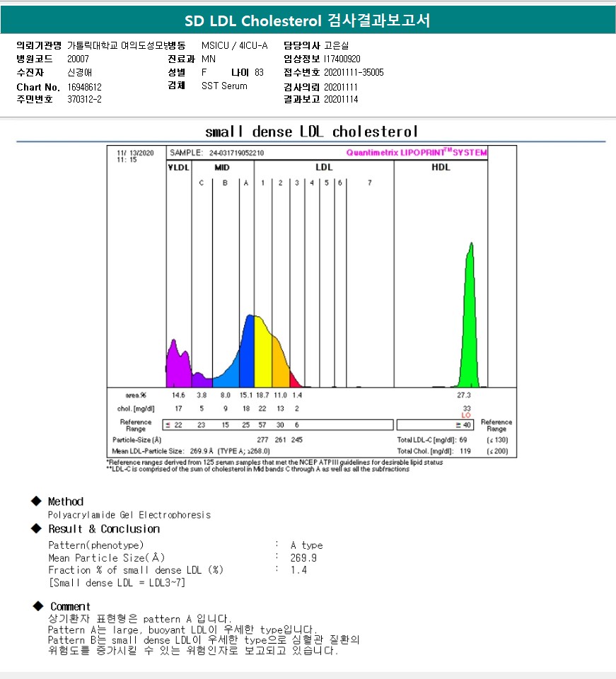Click the report title 'SD LDL Cholesterol 검사결과보고서'
The width and height of the screenshot is (616, 679).
pyautogui.click(x=308, y=21)
